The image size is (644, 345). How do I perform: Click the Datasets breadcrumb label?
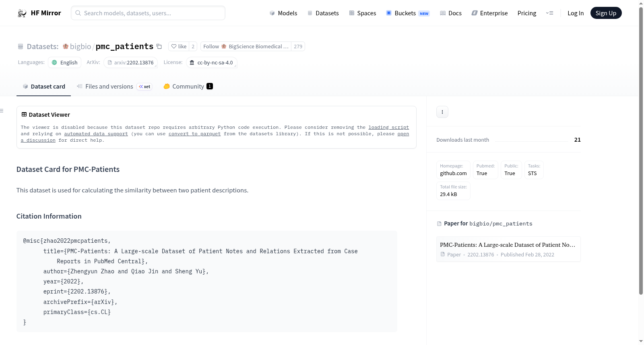[43, 47]
